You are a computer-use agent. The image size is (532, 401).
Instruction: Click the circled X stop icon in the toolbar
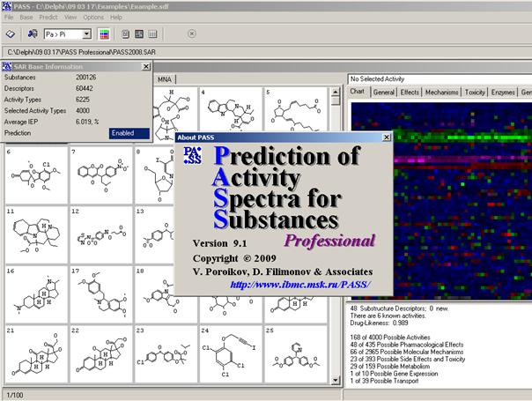coord(192,33)
